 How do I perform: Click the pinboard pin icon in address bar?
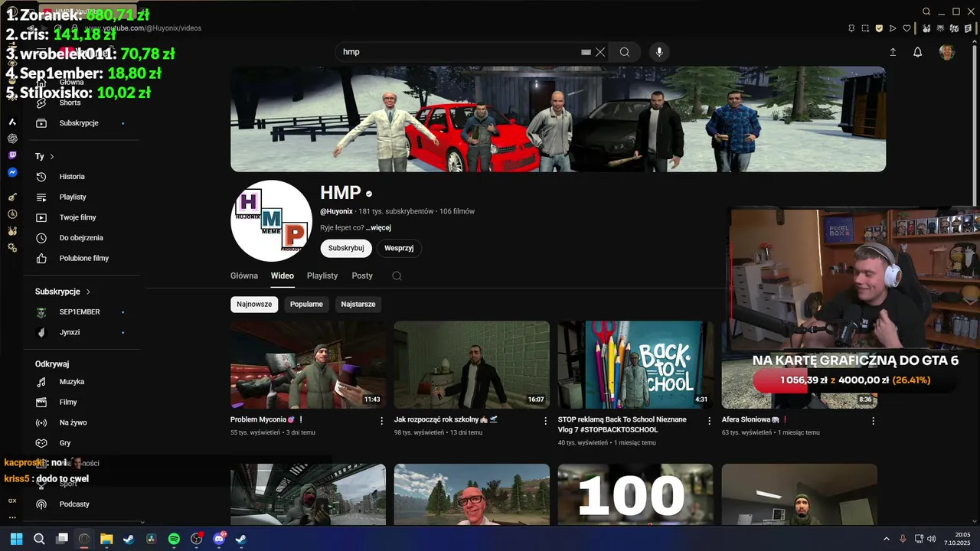point(851,28)
